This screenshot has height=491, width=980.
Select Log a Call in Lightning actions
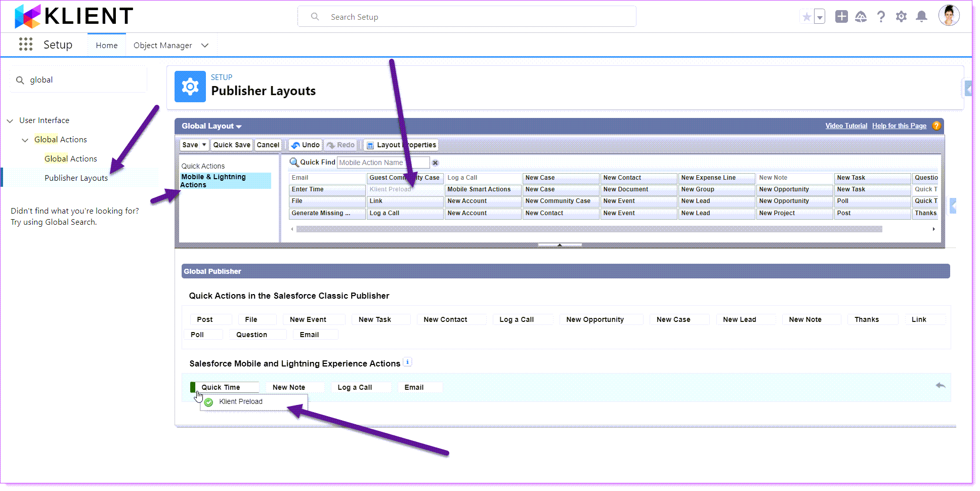(x=361, y=388)
